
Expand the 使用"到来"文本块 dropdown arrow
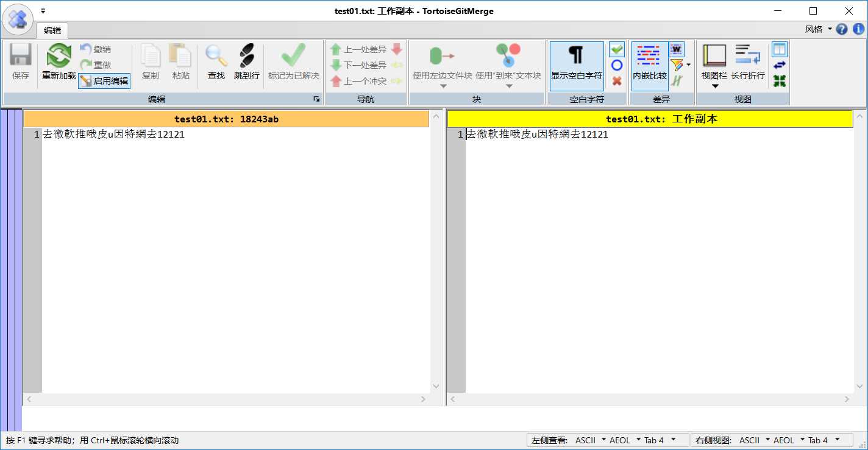click(509, 86)
